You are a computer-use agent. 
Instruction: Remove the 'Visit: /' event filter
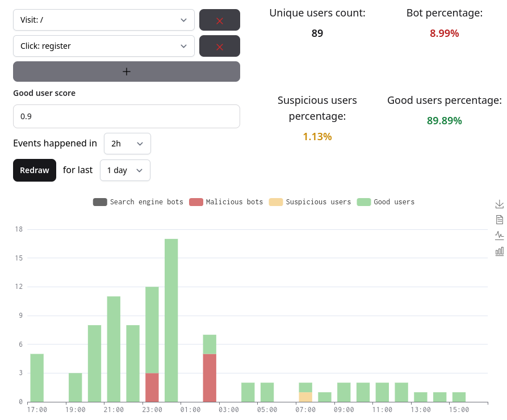point(219,20)
